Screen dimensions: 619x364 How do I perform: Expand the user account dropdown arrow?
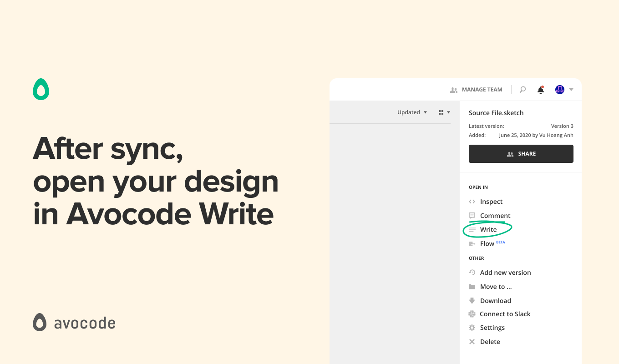571,90
